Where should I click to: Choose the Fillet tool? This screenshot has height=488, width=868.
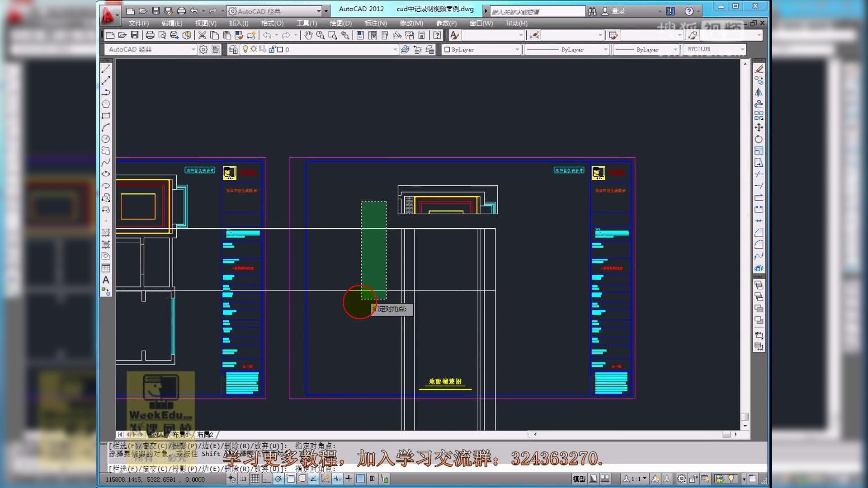(759, 244)
